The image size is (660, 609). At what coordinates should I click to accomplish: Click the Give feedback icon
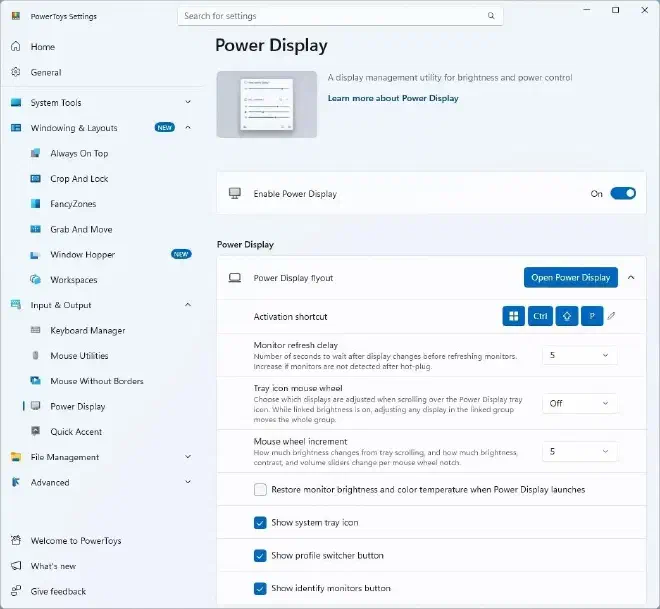point(16,591)
